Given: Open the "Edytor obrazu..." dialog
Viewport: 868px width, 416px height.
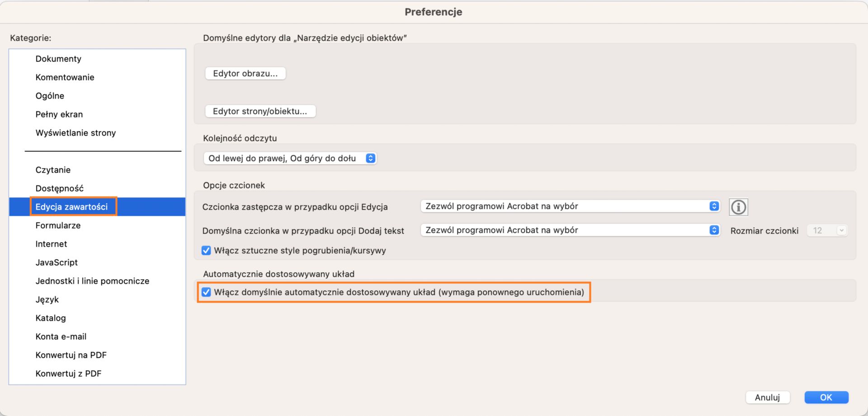Looking at the screenshot, I should pos(245,73).
